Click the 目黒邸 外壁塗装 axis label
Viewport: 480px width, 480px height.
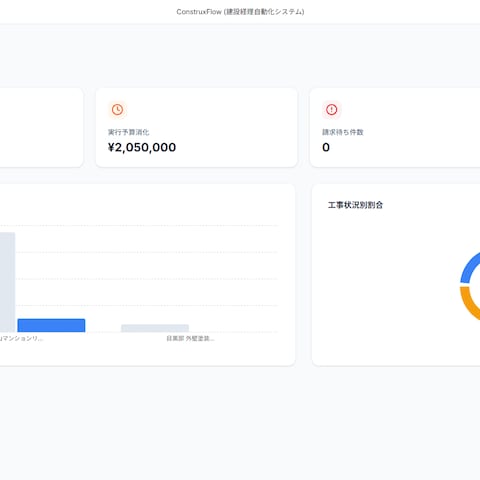(x=190, y=339)
